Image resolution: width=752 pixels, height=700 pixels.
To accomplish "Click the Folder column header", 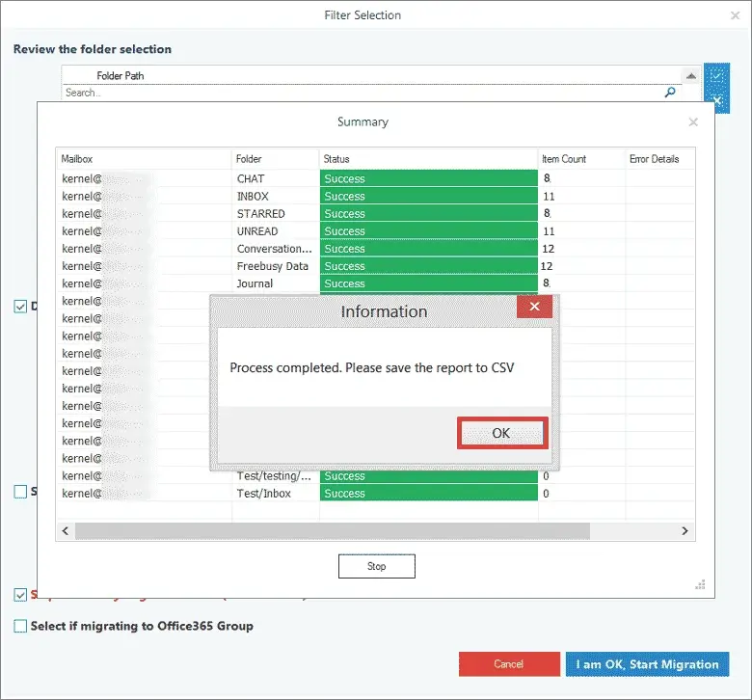I will click(276, 159).
